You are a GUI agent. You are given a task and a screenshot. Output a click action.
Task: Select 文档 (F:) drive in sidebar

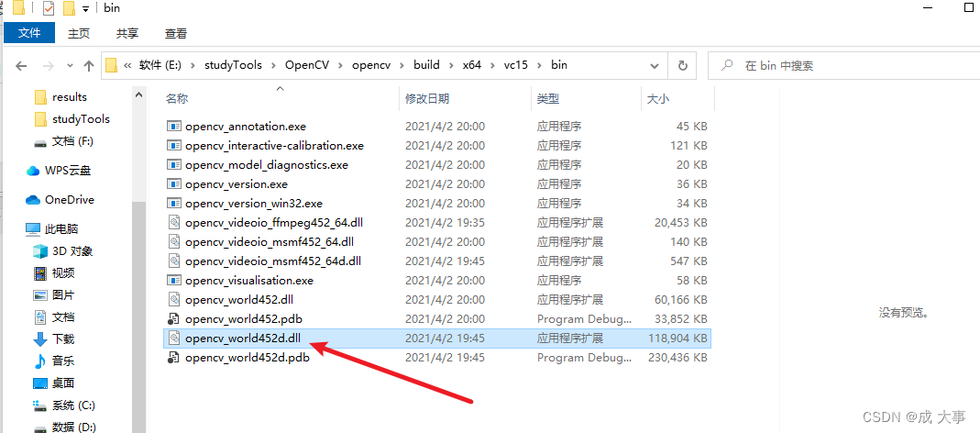pos(63,141)
